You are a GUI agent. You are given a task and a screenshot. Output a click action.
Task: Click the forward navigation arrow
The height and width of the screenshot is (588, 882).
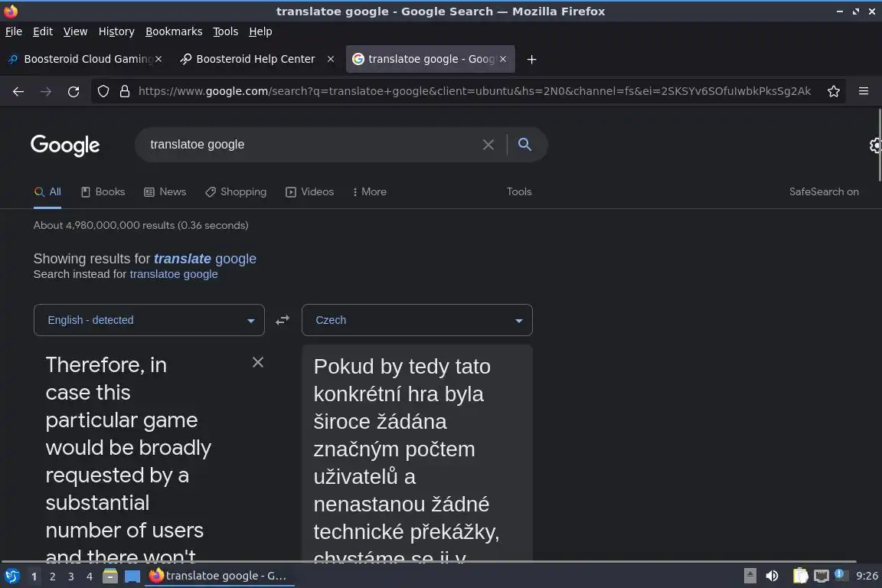tap(46, 92)
